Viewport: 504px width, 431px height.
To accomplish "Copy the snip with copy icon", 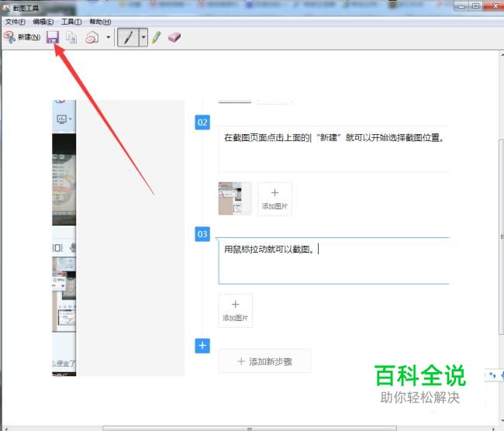I will (x=71, y=37).
